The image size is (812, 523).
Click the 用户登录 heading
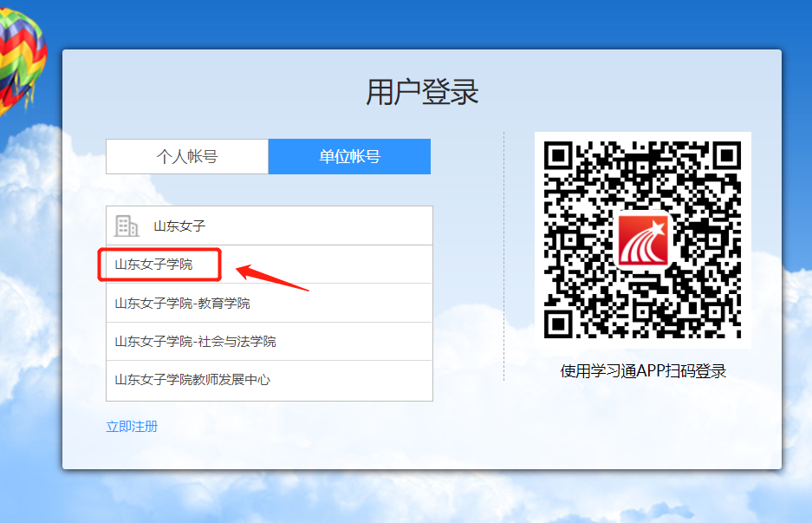[x=422, y=92]
